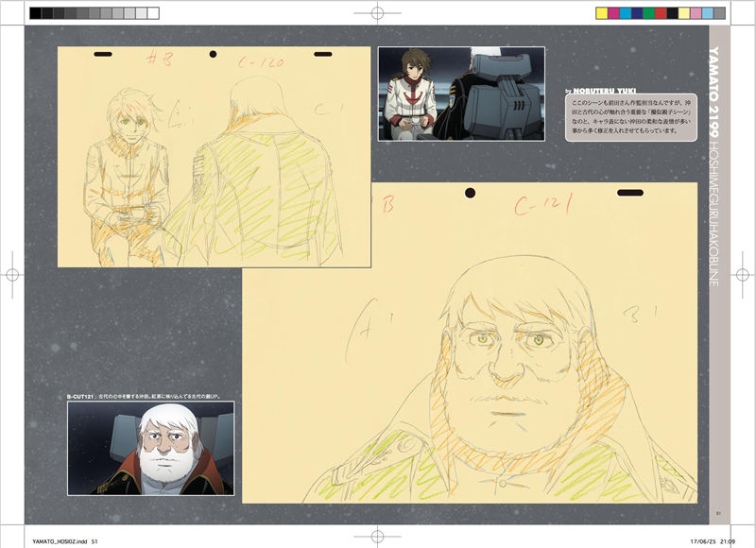Click the bottom center registration mark

coord(377,536)
